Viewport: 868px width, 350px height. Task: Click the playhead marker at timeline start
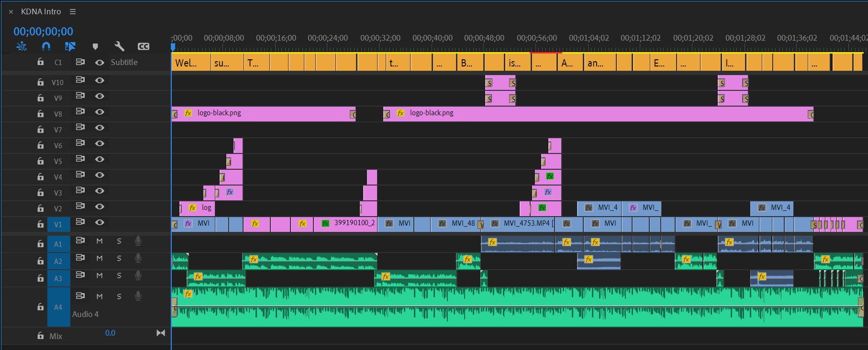(x=173, y=47)
